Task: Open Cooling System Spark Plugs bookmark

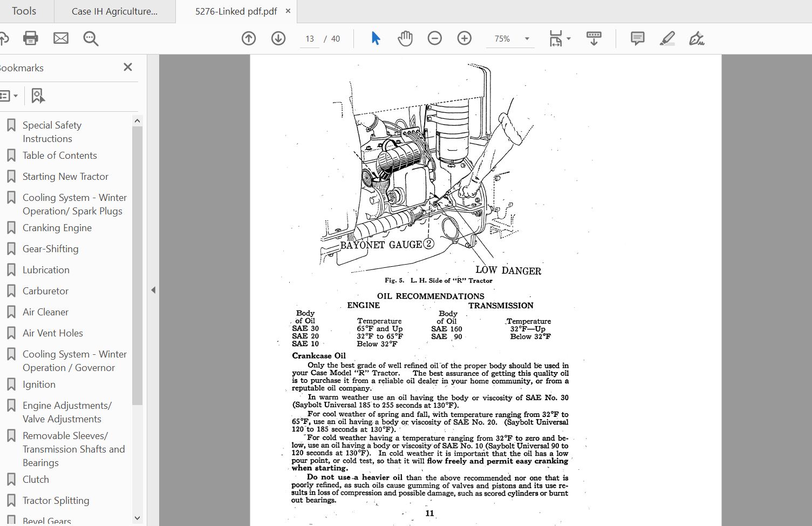Action: pyautogui.click(x=74, y=204)
